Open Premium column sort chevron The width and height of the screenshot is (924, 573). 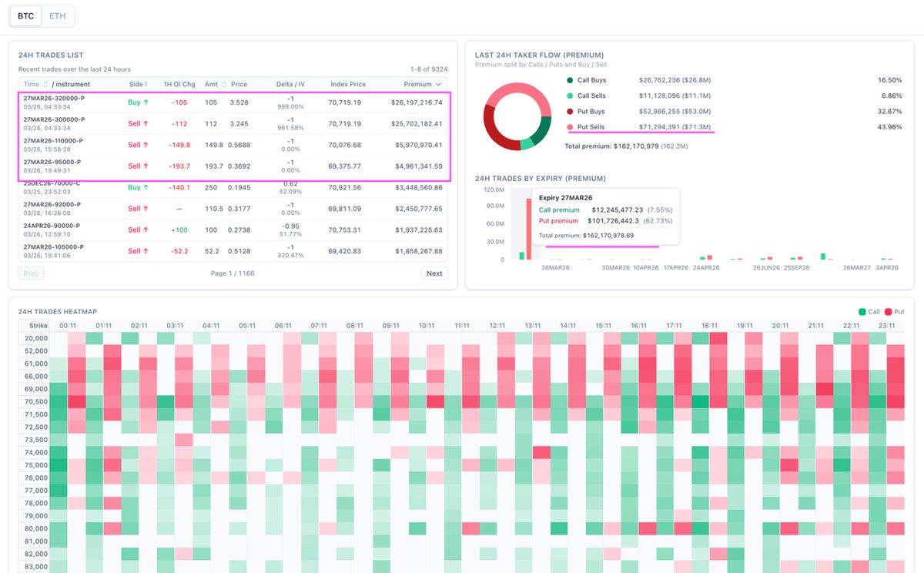tap(439, 84)
